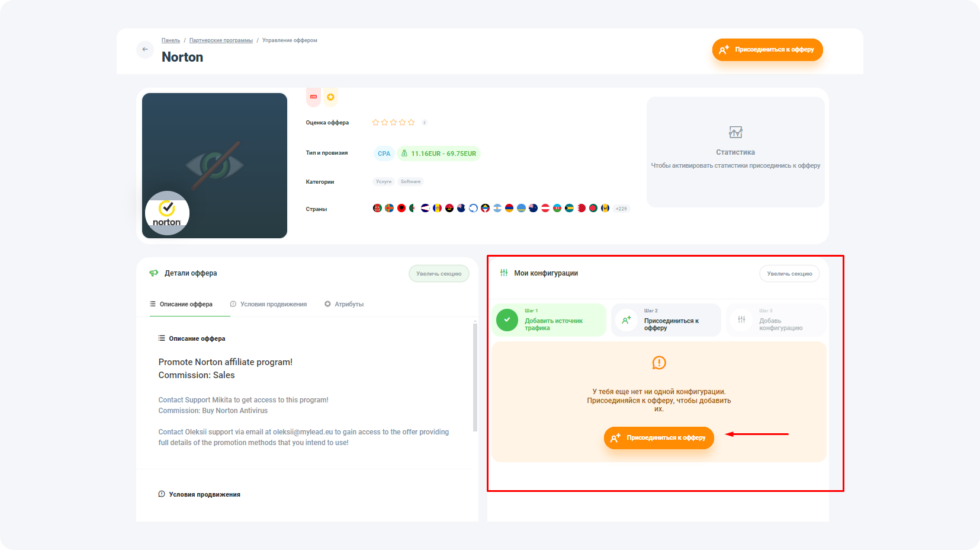Image resolution: width=980 pixels, height=550 pixels.
Task: Expand the hidden countries with the +229 badge
Action: [621, 208]
